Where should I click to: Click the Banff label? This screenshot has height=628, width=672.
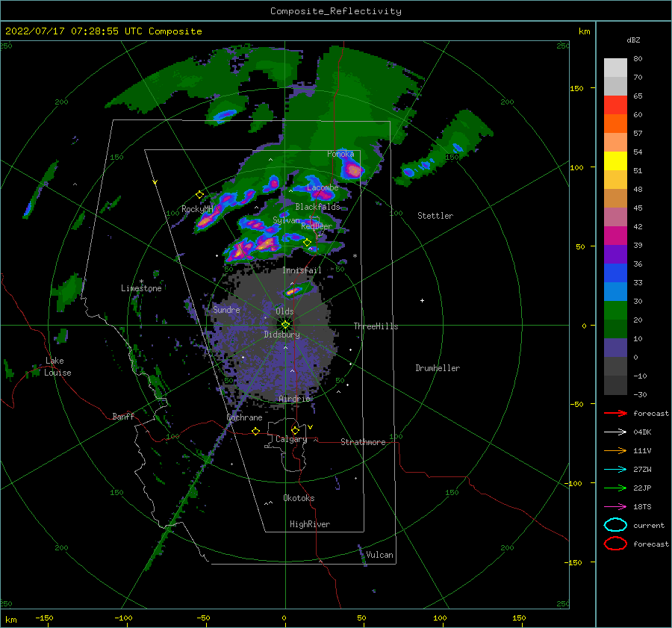pyautogui.click(x=123, y=417)
